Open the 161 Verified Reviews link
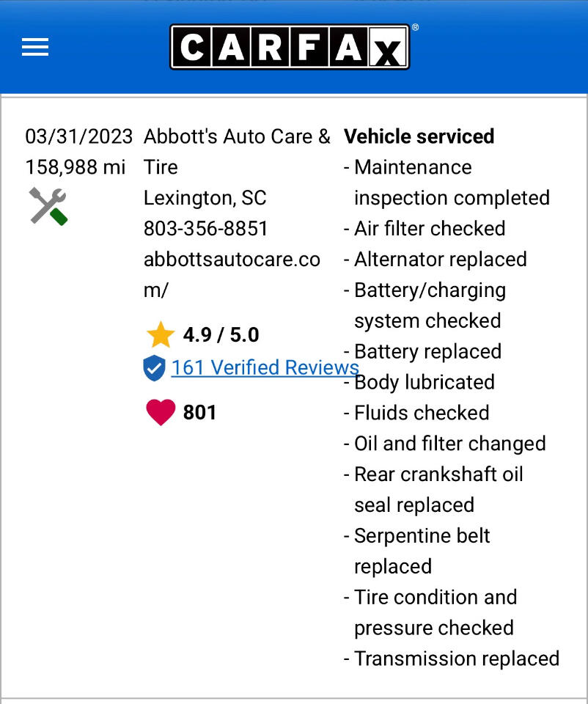Image resolution: width=588 pixels, height=704 pixels. [x=264, y=367]
